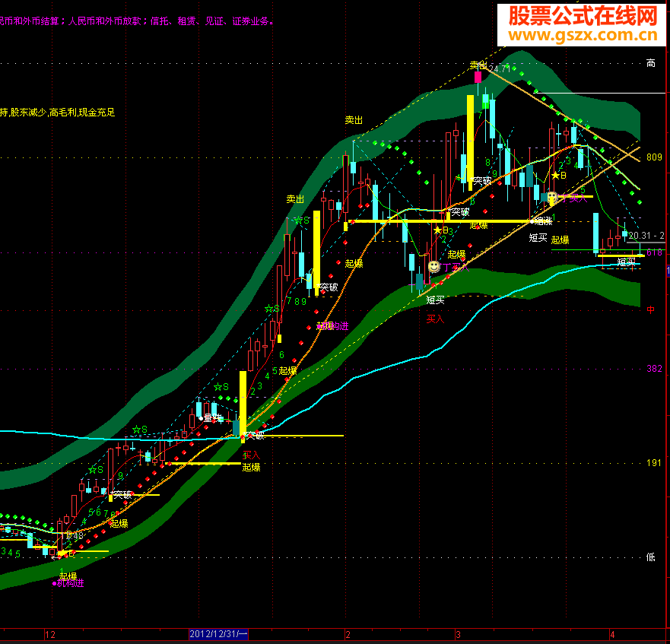The height and width of the screenshot is (644, 670).
Task: Click the 卖出 label beside 24.71
Action: [478, 65]
